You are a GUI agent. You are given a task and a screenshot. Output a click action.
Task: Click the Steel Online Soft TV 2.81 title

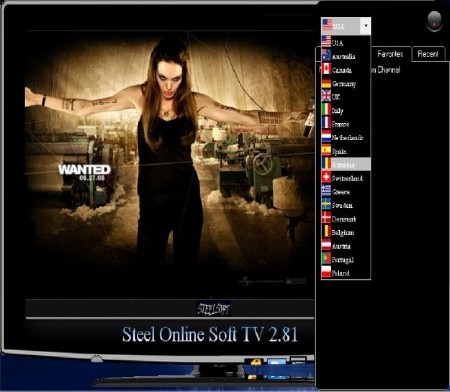[210, 334]
